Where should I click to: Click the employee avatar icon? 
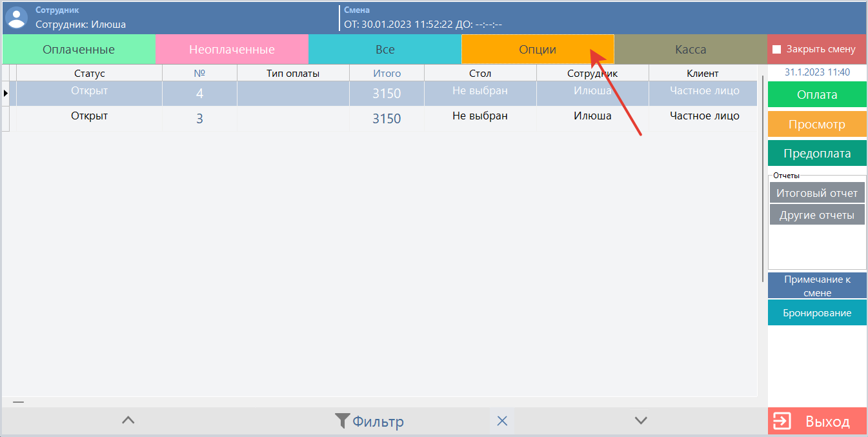[16, 17]
